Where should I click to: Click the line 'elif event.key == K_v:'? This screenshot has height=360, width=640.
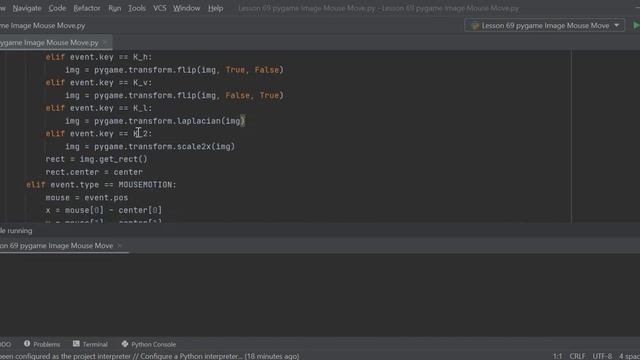[99, 82]
